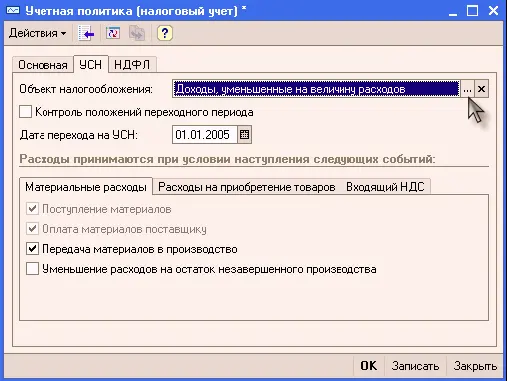The image size is (507, 381).
Task: Open the Действия dropdown menu
Action: click(37, 33)
